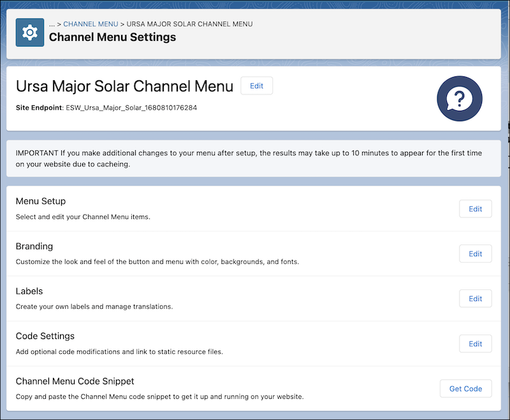Select the Channel Menu Settings heading
510x420 pixels.
113,37
